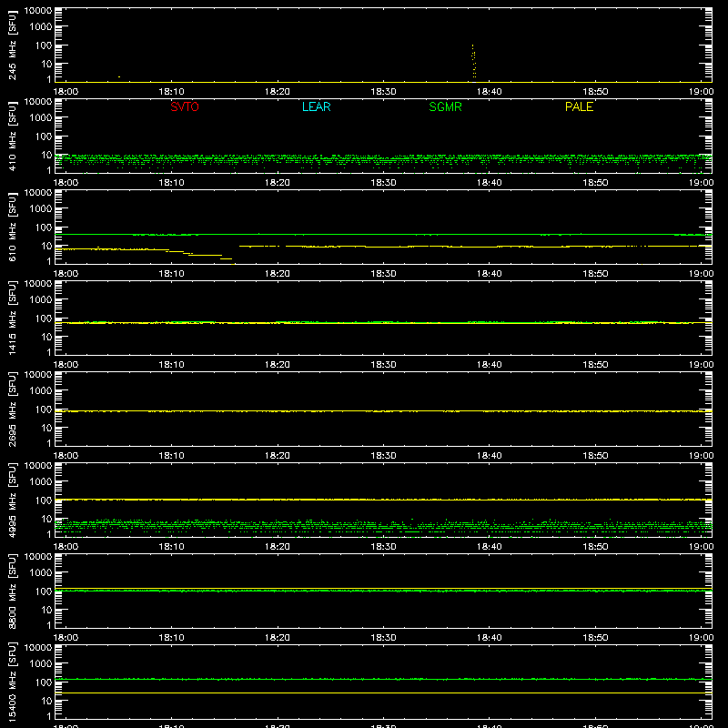Click the 18:30 tick label under 1415 MHz panel
The height and width of the screenshot is (728, 728).
coord(383,365)
